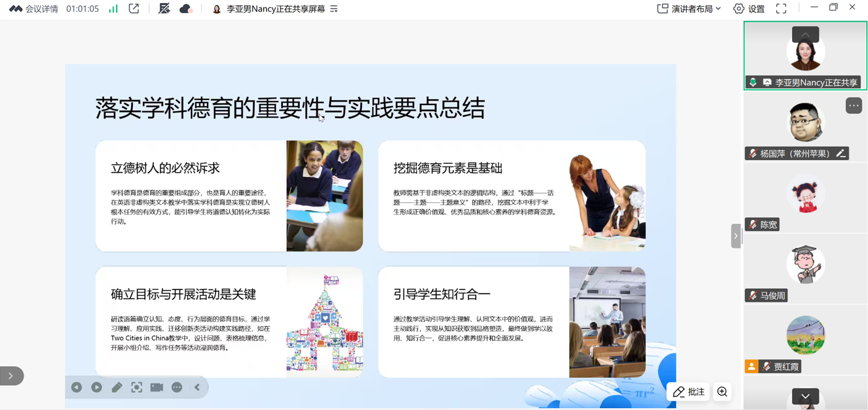Screen dimensions: 868x410
Task: Click the pop-out share arrow icon
Action: pos(134,9)
